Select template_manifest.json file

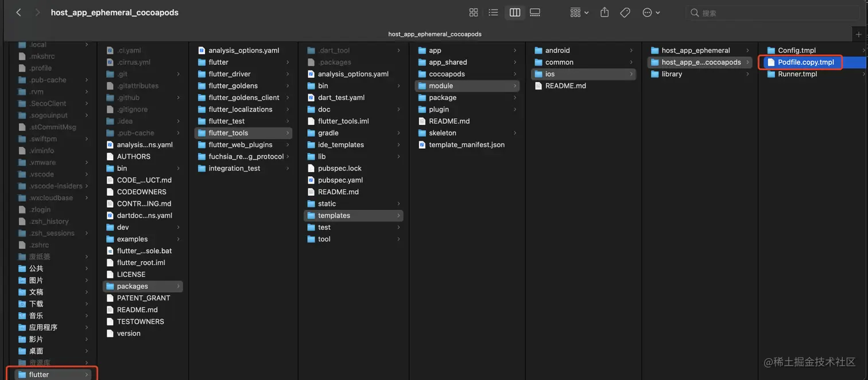pos(462,145)
